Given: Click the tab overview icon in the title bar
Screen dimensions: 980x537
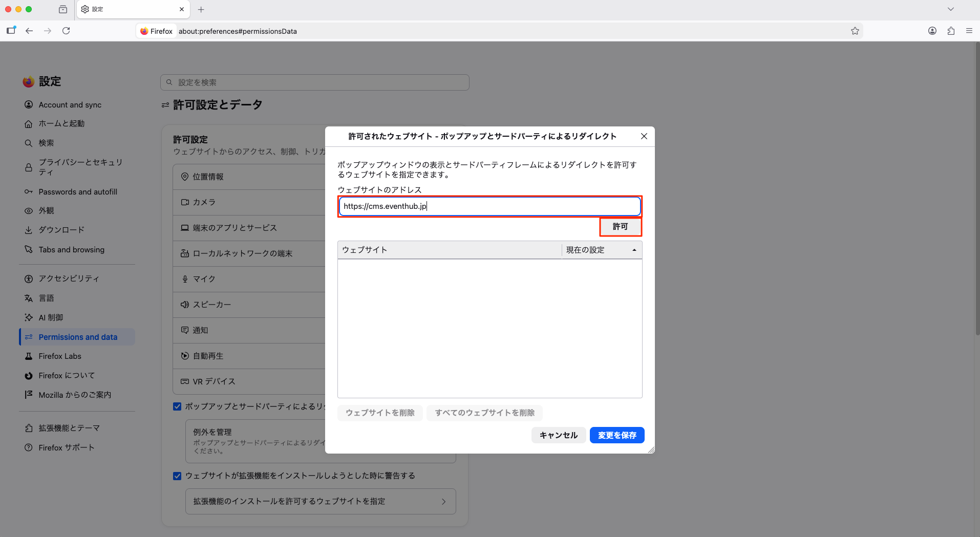Looking at the screenshot, I should pyautogui.click(x=63, y=9).
